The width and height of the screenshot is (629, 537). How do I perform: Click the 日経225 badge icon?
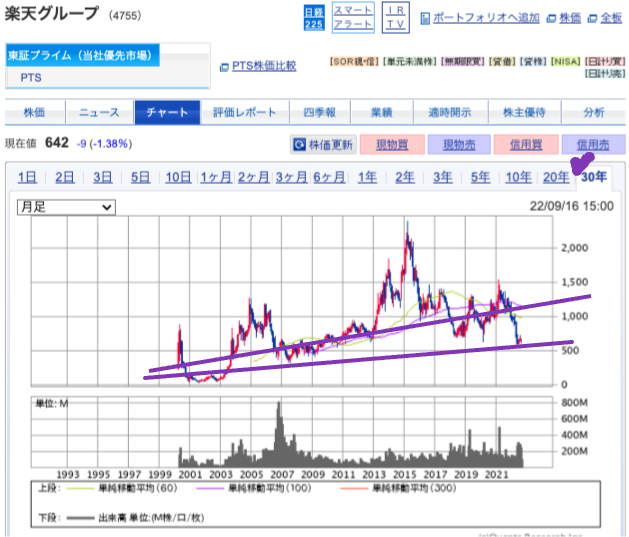click(x=314, y=18)
